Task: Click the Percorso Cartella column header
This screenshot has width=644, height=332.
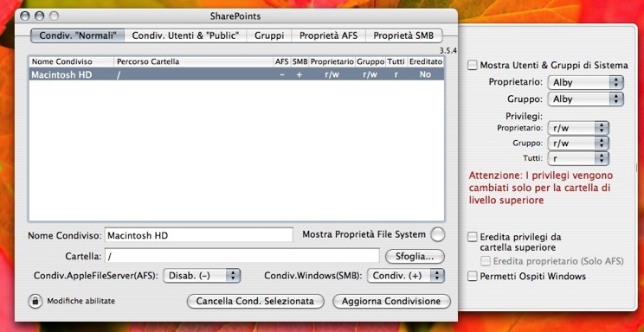Action: [x=194, y=62]
